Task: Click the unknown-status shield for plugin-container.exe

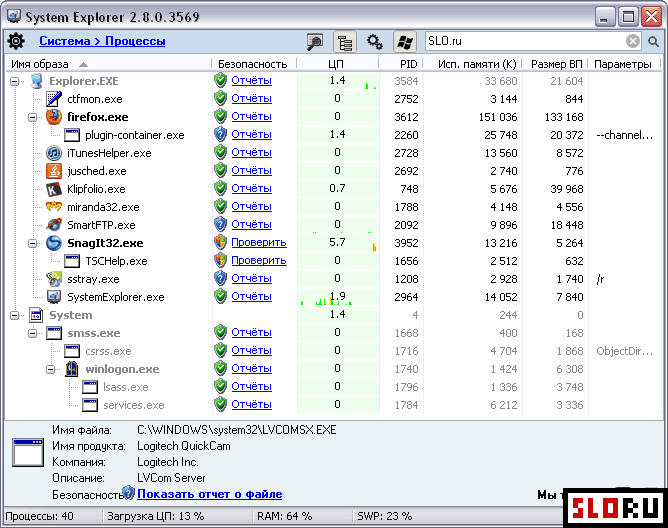Action: coord(220,134)
